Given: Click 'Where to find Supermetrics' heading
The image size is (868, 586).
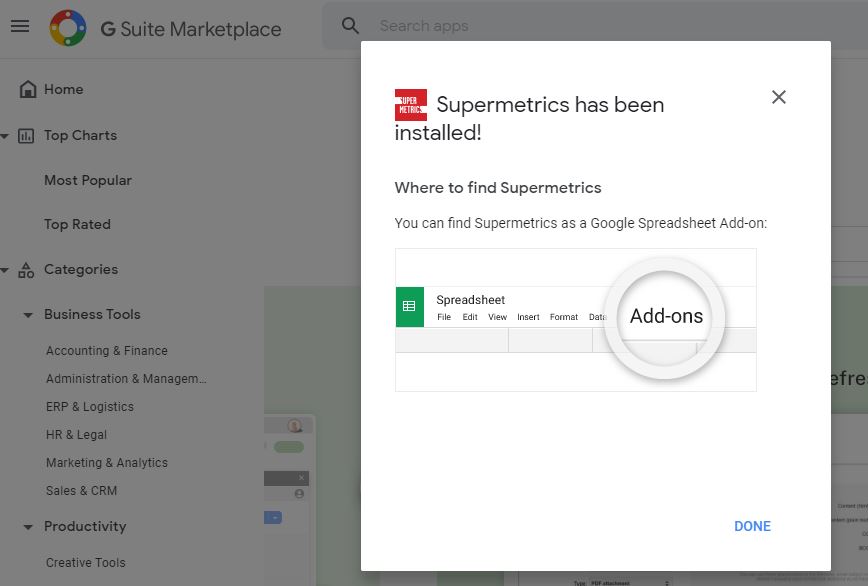Looking at the screenshot, I should (498, 188).
